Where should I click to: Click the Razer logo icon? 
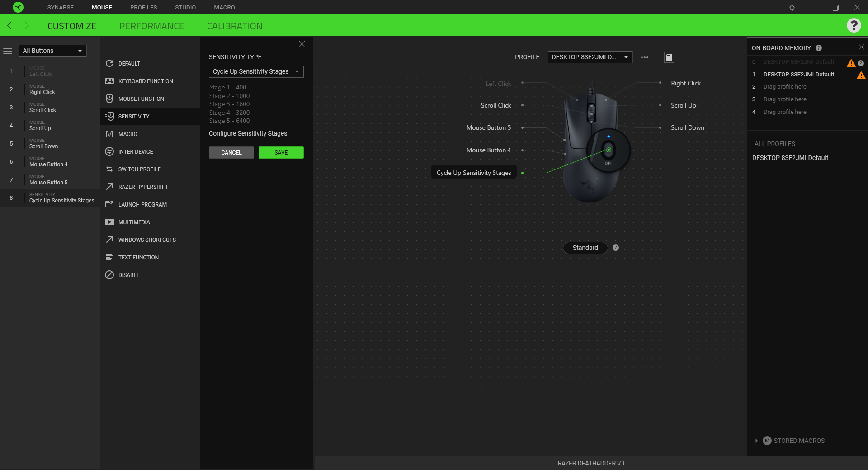point(18,7)
